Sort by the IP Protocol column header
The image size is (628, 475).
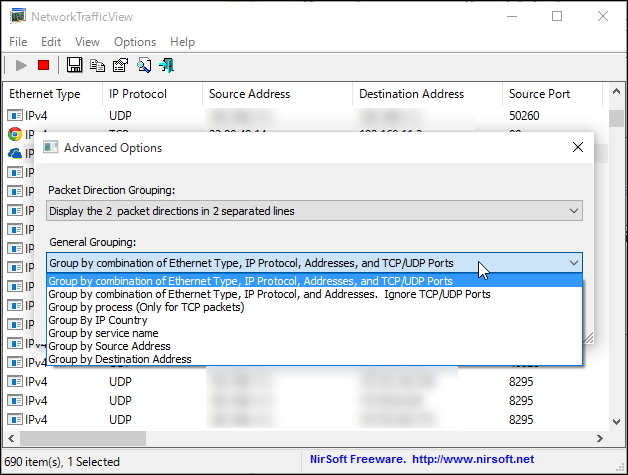point(153,94)
